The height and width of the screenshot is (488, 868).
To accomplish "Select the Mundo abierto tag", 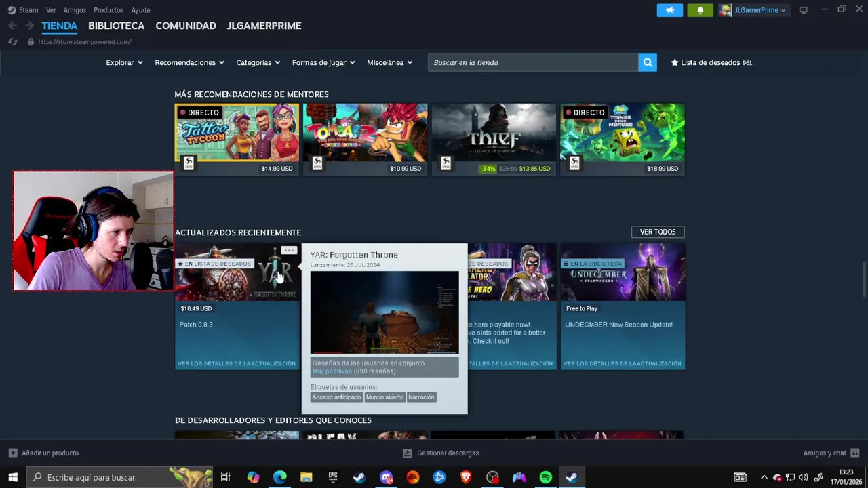I will [x=384, y=397].
